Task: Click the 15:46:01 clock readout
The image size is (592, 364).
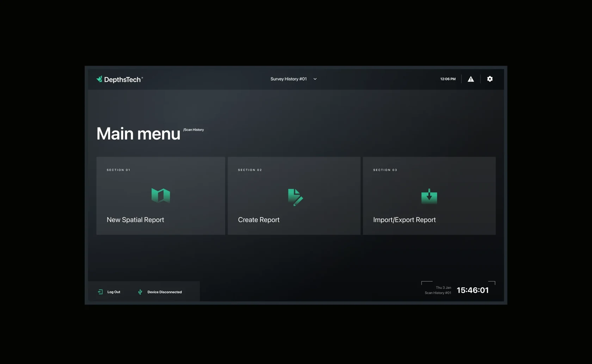Action: pos(473,290)
